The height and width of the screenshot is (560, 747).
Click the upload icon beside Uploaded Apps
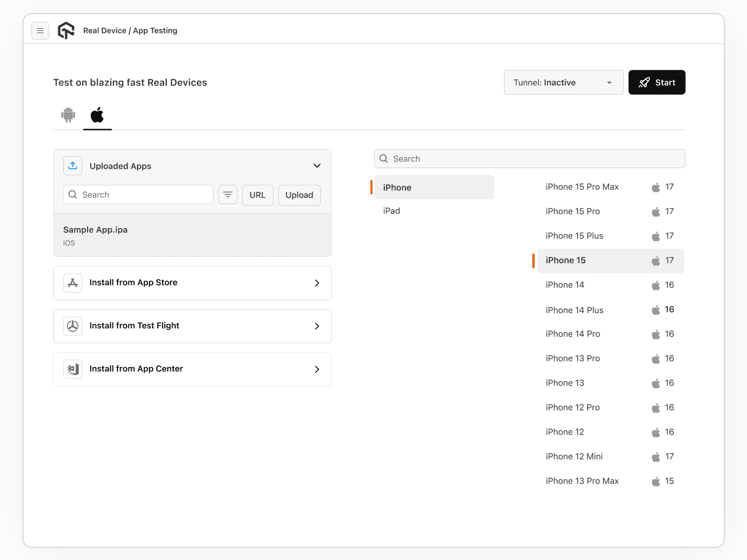pos(72,165)
